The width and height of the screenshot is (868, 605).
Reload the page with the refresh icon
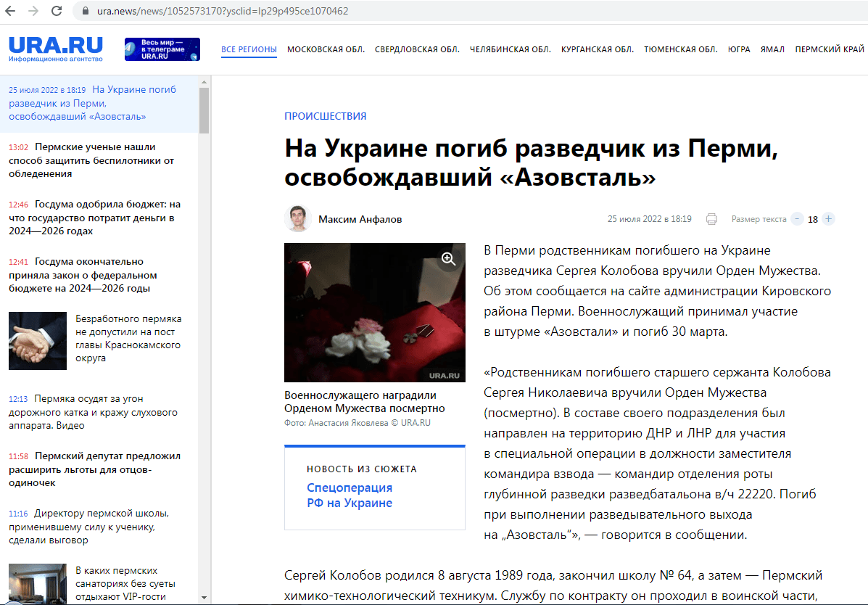coord(57,11)
